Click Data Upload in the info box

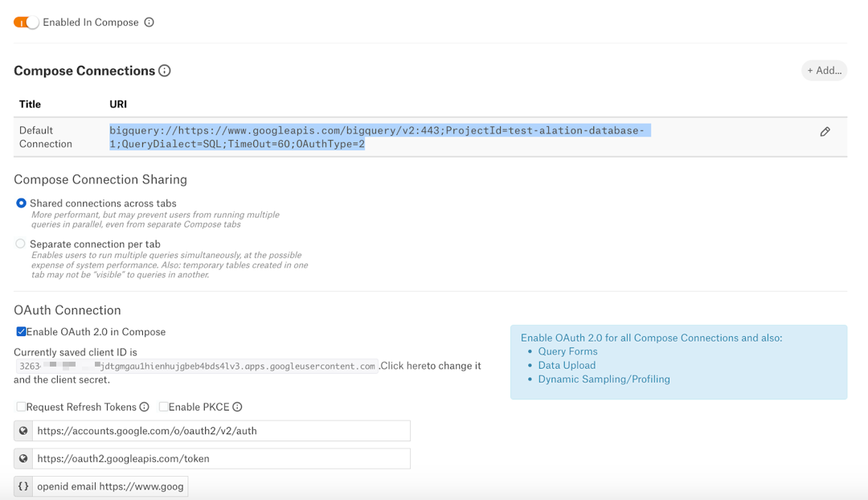[567, 366]
